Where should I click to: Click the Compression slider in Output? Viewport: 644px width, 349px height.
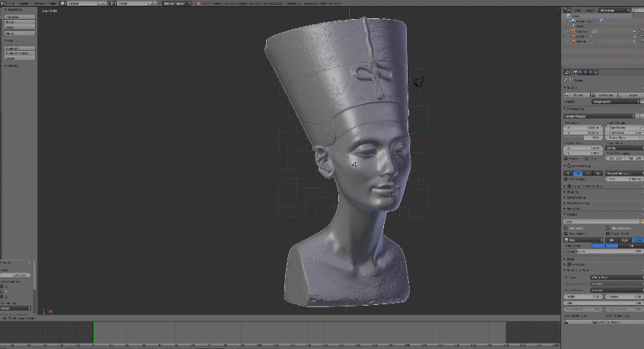click(604, 251)
